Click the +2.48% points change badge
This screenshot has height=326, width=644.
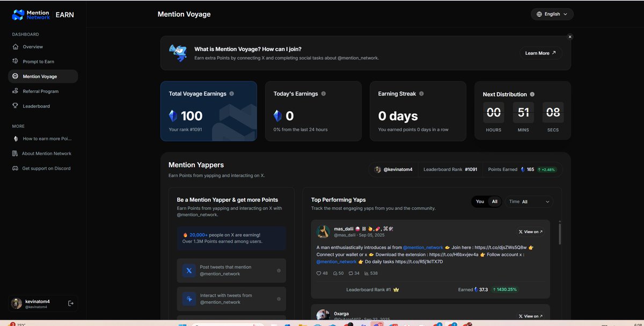pyautogui.click(x=547, y=170)
